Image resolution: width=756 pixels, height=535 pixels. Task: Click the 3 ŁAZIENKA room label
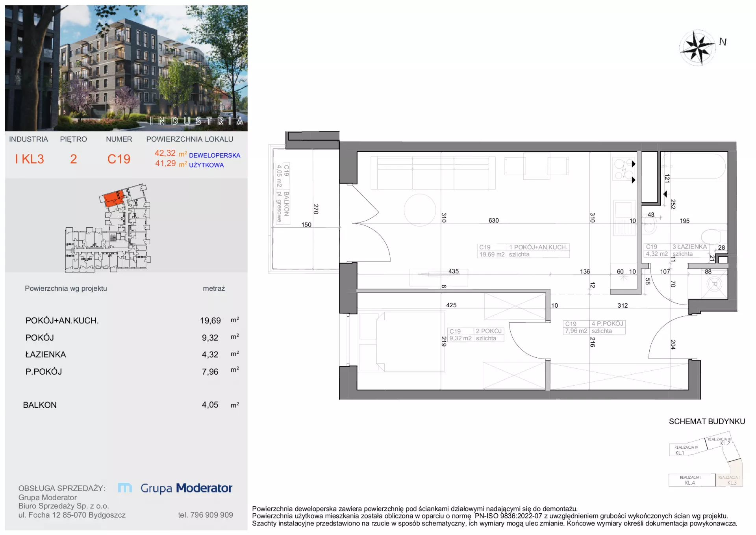(x=689, y=247)
